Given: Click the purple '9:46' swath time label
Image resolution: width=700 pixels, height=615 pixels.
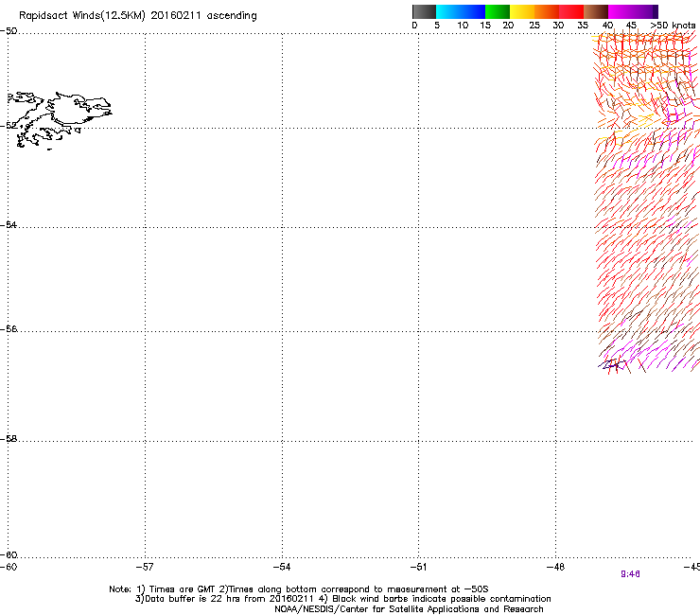Looking at the screenshot, I should click(630, 574).
